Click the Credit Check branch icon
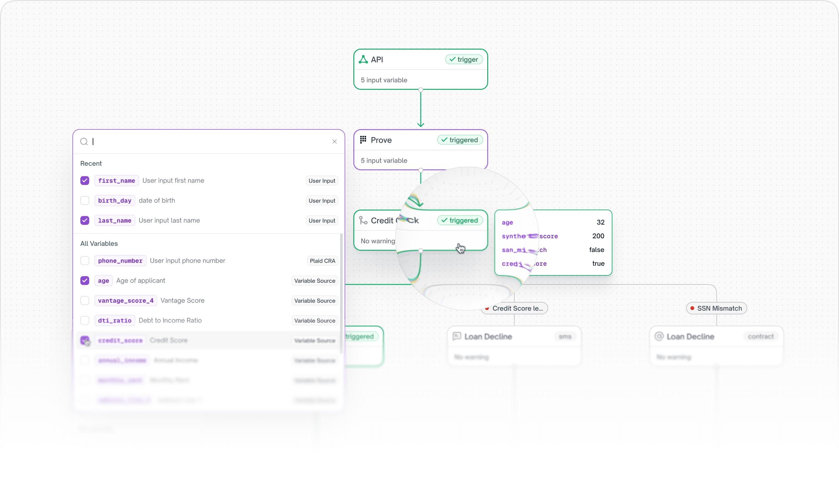Viewport: 839px width, 504px height. tap(363, 220)
